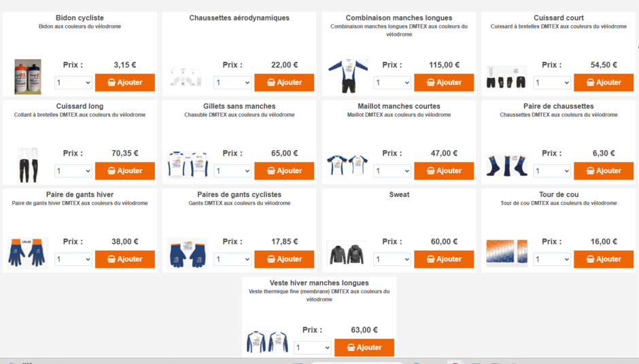Image resolution: width=639 pixels, height=364 pixels.
Task: Click the basket icon for Paire de gants hiver
Action: tap(111, 259)
